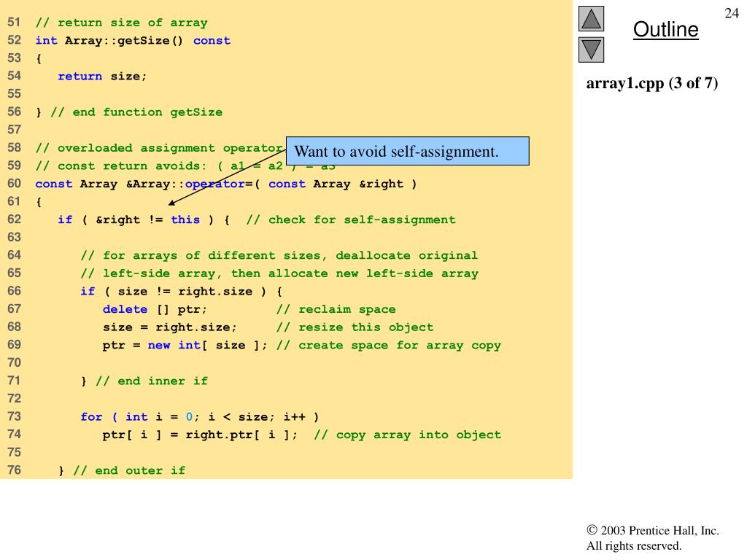Screen dimensions: 747x560
Task: Click the 'new' keyword on line 69
Action: (x=159, y=345)
